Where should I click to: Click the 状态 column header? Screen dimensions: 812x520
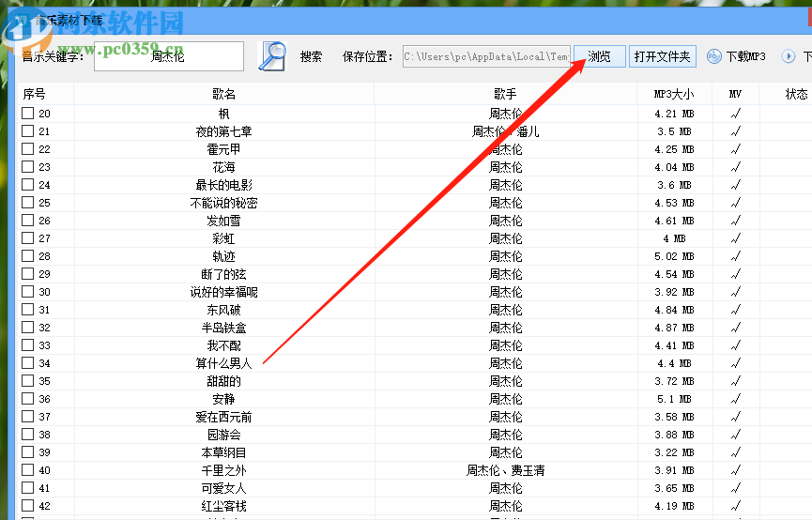tap(786, 94)
